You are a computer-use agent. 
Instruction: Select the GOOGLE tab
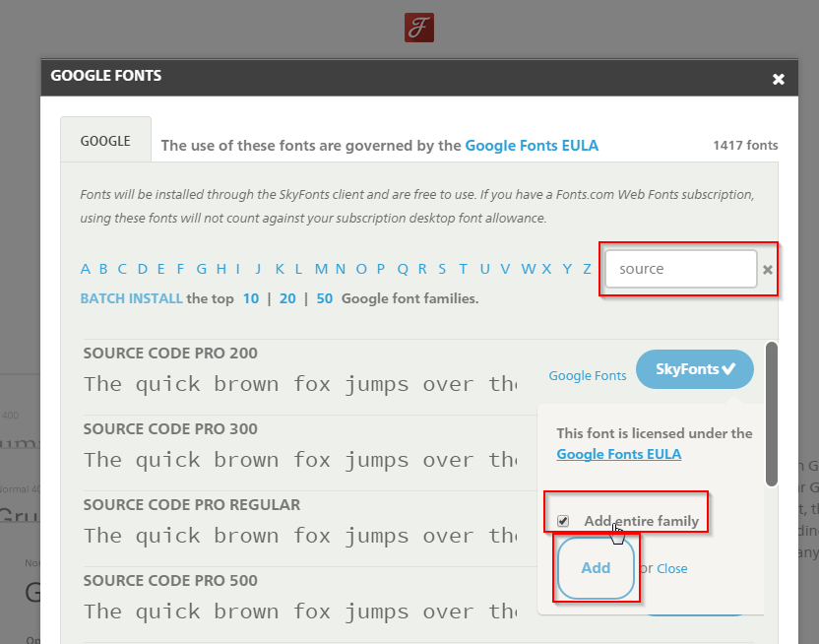(105, 141)
